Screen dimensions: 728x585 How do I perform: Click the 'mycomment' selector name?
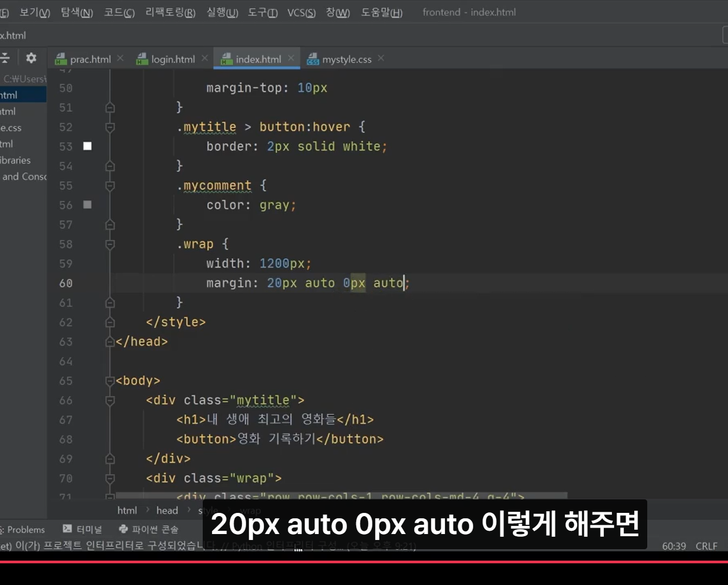(x=217, y=185)
